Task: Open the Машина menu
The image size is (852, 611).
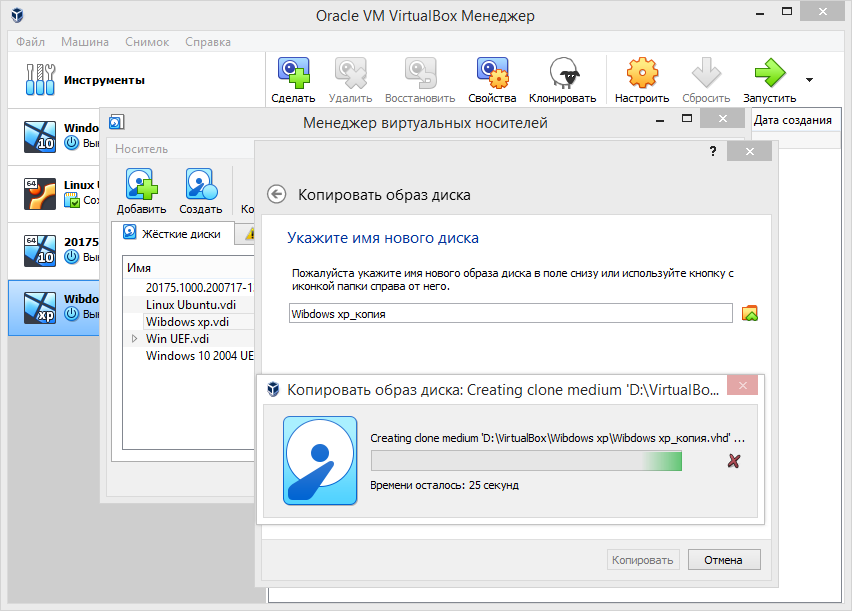Action: click(x=85, y=42)
